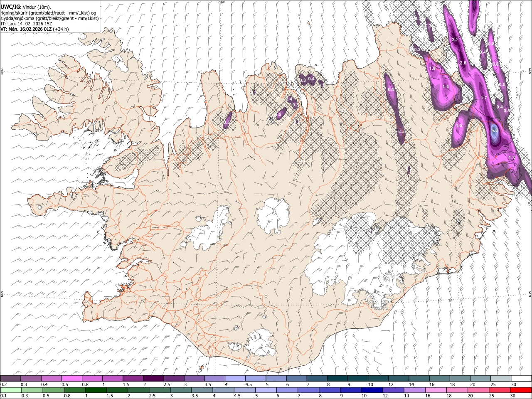Pick the very dark purple 2 swatch in the upper legend row
The width and height of the screenshot is (532, 399).
tap(153, 379)
